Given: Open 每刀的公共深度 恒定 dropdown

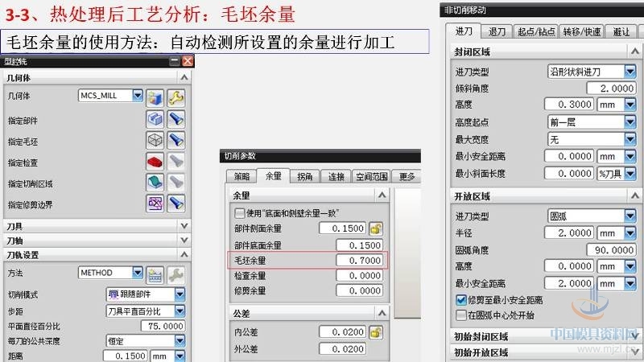Looking at the screenshot, I should (180, 341).
